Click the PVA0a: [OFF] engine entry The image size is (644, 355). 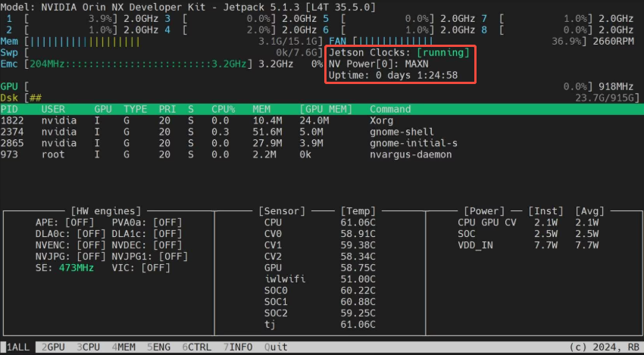[147, 223]
